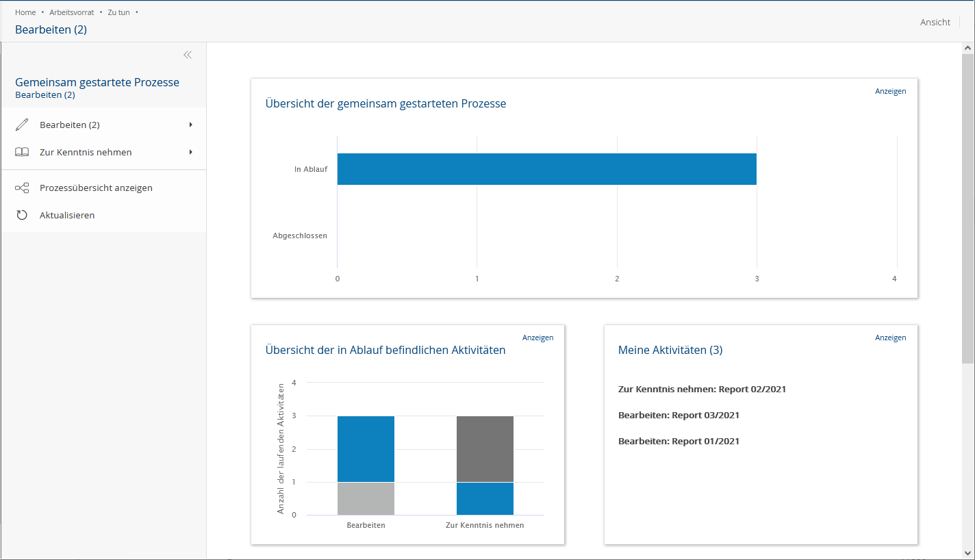Screen dimensions: 975x560
Task: Click the vertical scrollbar thumb
Action: coord(967,208)
